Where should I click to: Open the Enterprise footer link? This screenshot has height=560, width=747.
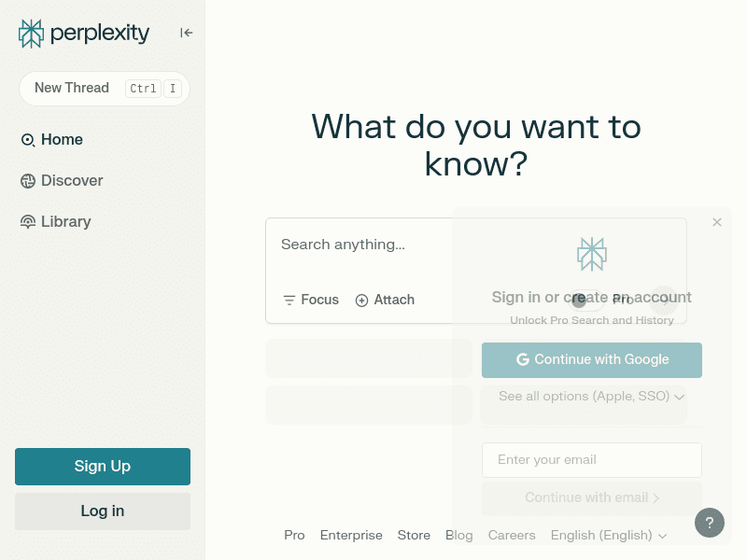coord(351,536)
